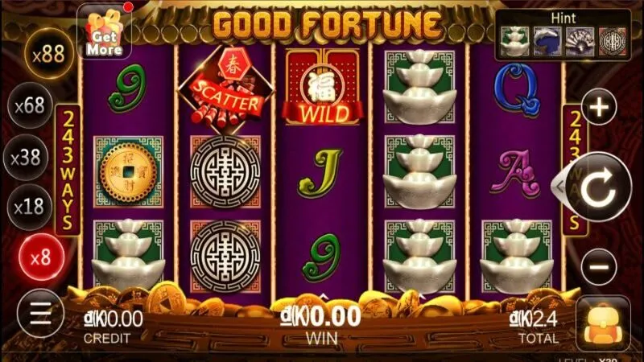644x362 pixels.
Task: Tap the gold coin symbol on reel one
Action: tap(129, 172)
